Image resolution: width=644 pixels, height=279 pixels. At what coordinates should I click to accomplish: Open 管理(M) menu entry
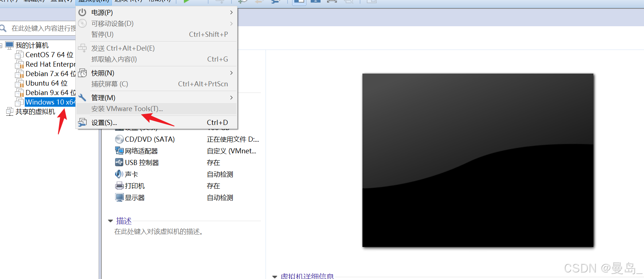click(157, 98)
